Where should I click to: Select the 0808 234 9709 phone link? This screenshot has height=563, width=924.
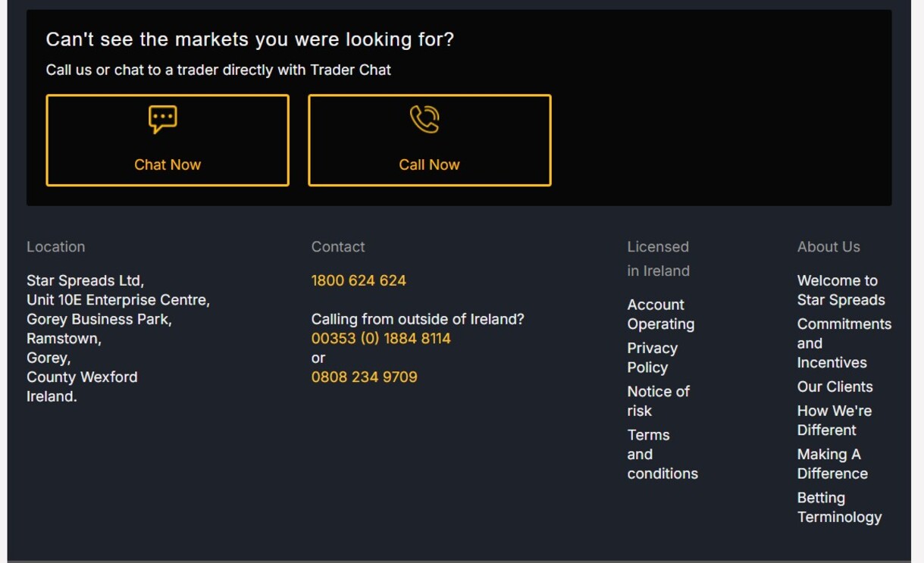364,377
